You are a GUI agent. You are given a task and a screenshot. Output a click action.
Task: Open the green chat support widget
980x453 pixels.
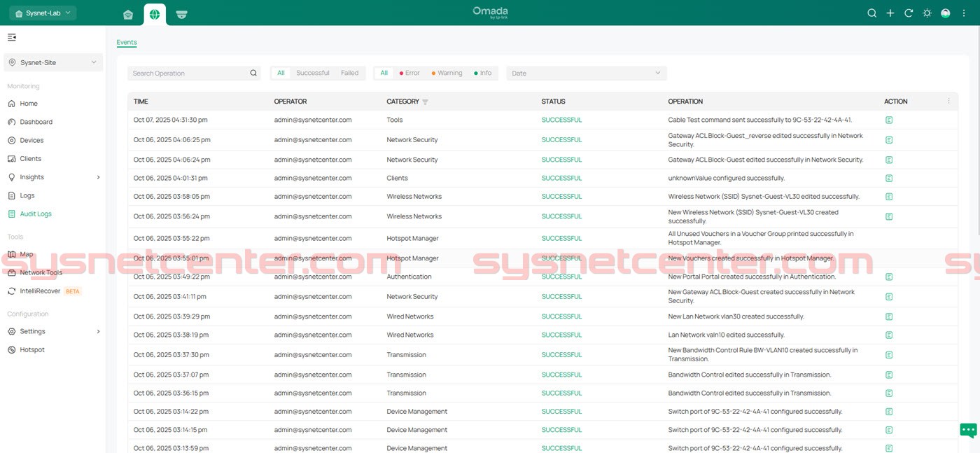coord(968,430)
